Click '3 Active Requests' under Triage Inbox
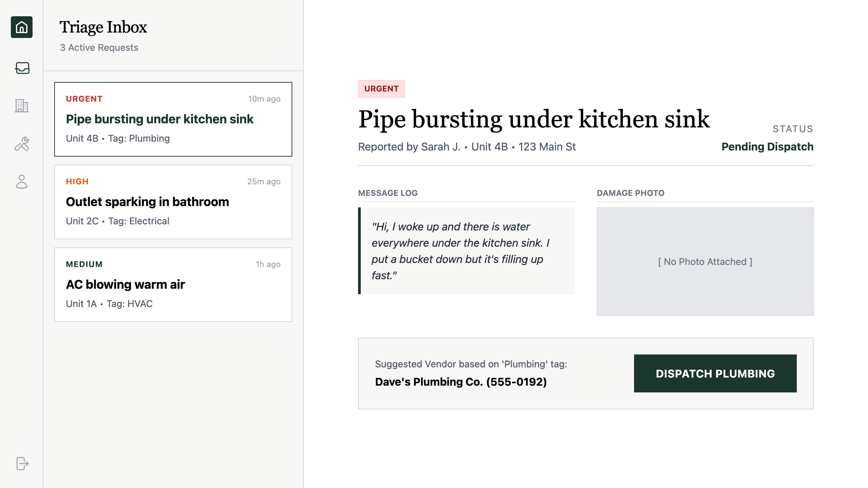The height and width of the screenshot is (488, 868). tap(99, 47)
